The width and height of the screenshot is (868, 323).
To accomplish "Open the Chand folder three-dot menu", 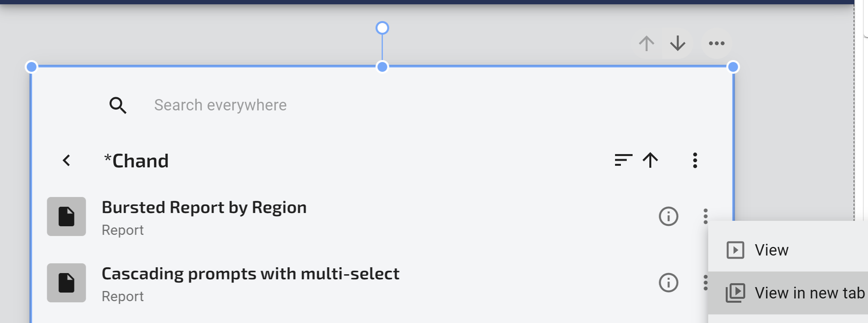I will (x=695, y=160).
